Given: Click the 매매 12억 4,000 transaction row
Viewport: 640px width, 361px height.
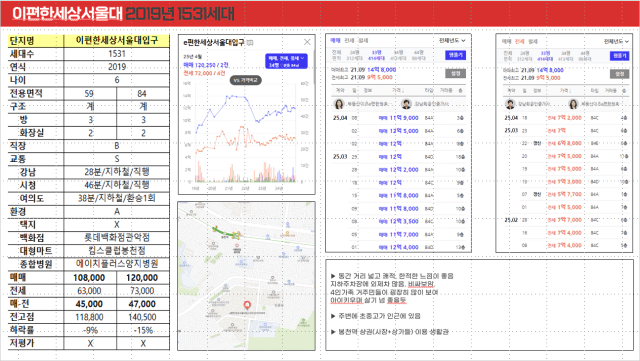Looking at the screenshot, I should pyautogui.click(x=398, y=247).
